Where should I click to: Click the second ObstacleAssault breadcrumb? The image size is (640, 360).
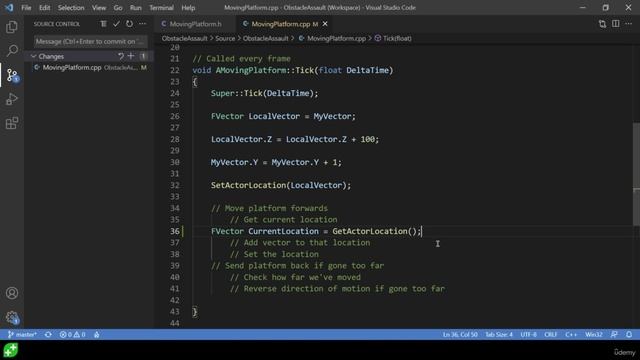point(266,38)
